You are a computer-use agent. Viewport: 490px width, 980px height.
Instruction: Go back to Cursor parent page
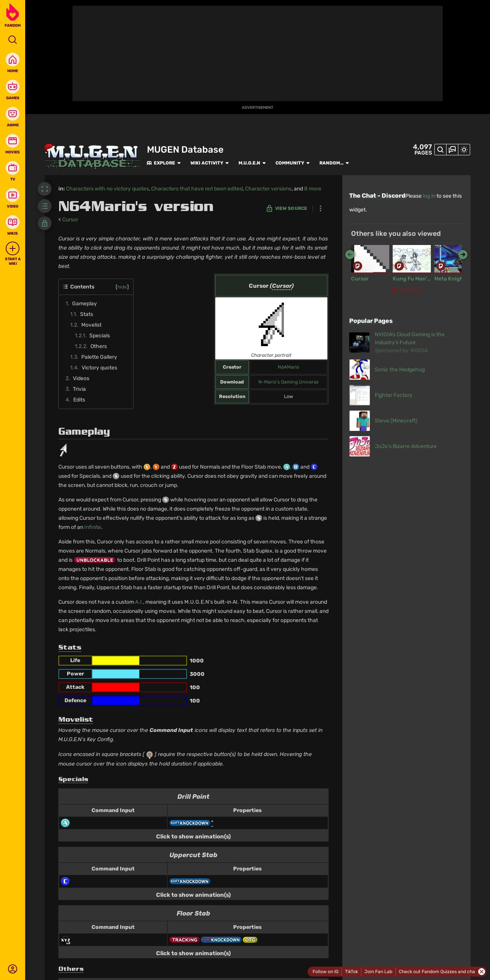point(70,219)
